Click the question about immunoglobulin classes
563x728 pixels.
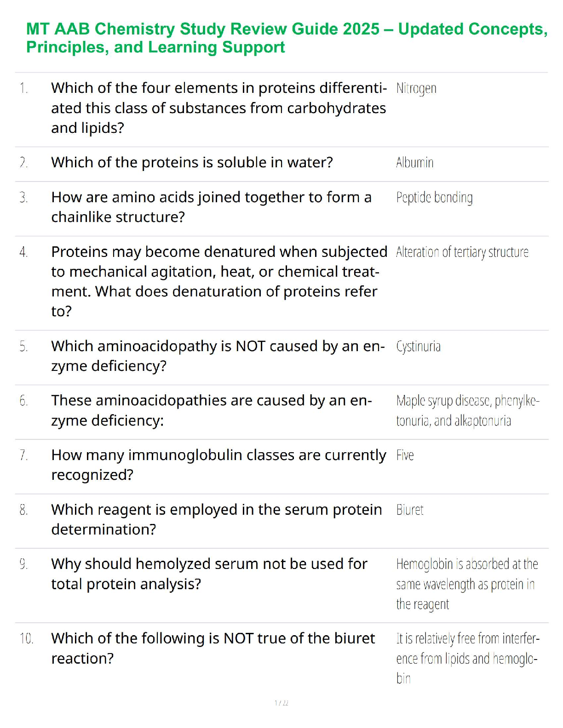(218, 465)
